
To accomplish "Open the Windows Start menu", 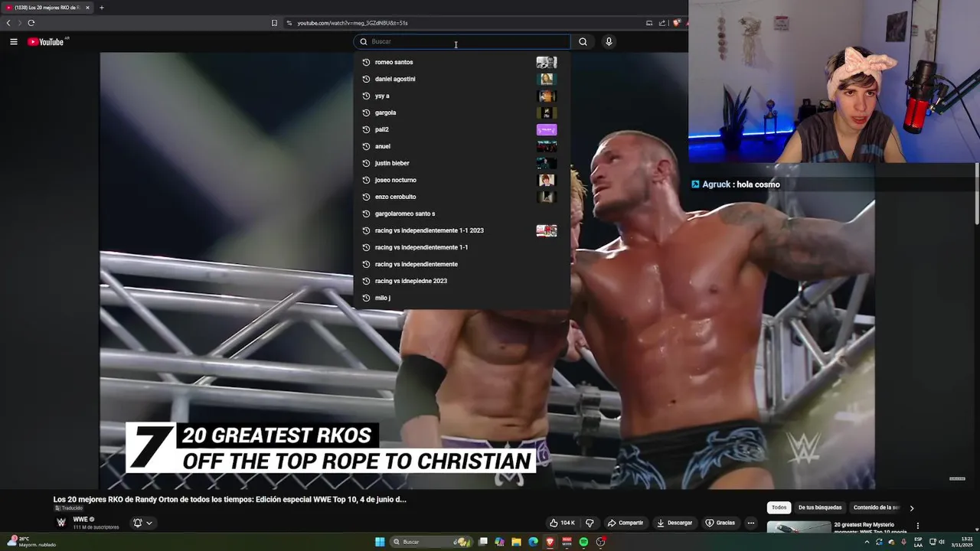I will (x=380, y=542).
